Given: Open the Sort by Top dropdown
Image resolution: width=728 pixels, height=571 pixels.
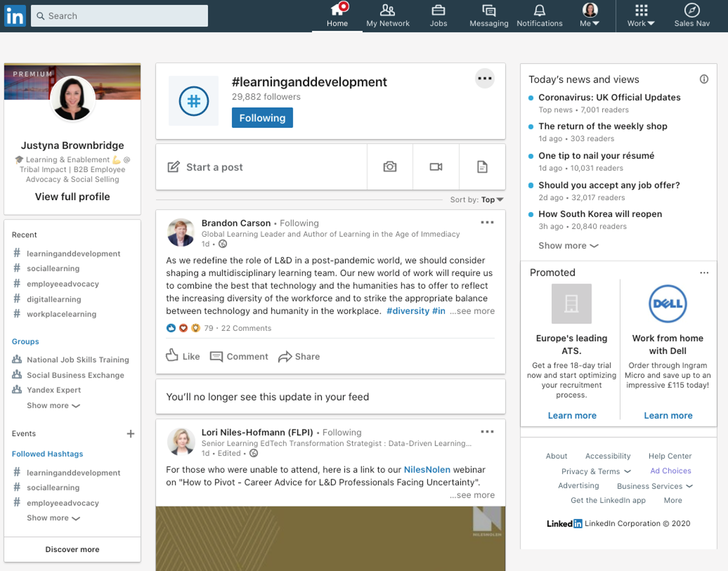Looking at the screenshot, I should tap(491, 200).
